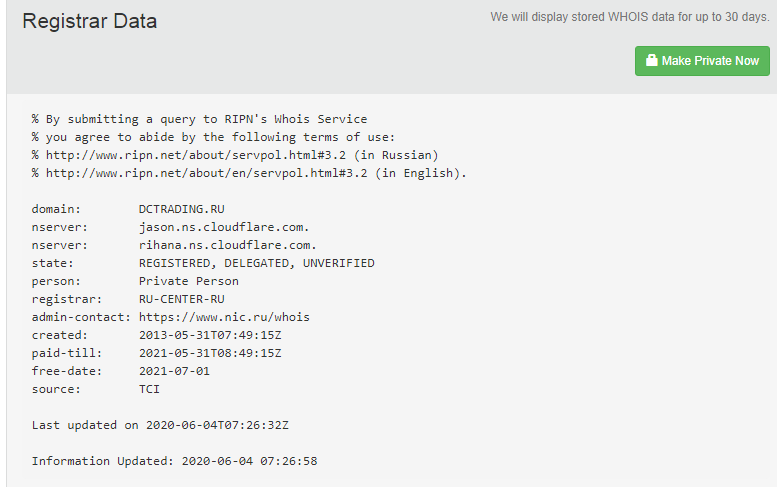Click the created date 2013-05-31 value
Image resolution: width=777 pixels, height=487 pixels.
pos(210,335)
